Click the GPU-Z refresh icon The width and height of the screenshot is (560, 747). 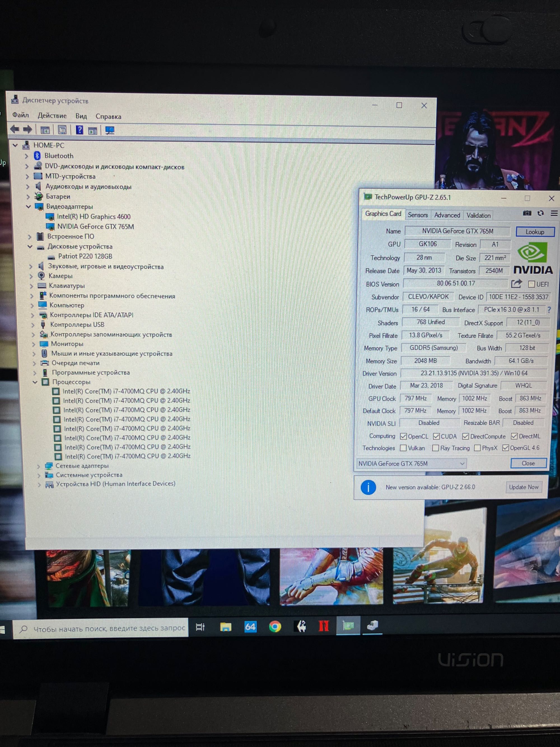click(541, 213)
